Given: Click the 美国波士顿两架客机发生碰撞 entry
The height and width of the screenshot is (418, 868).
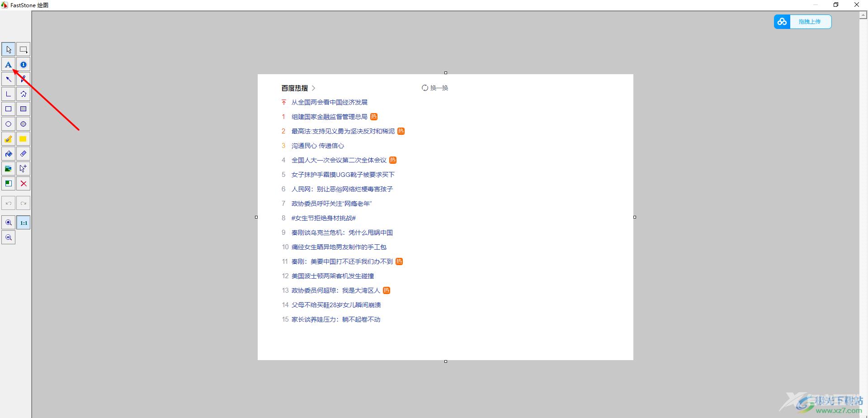Looking at the screenshot, I should tap(333, 276).
